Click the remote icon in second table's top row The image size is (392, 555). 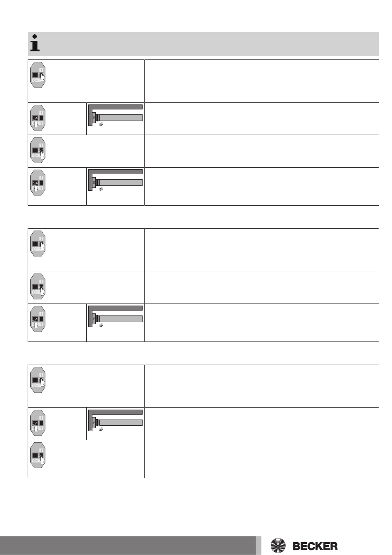click(x=38, y=244)
